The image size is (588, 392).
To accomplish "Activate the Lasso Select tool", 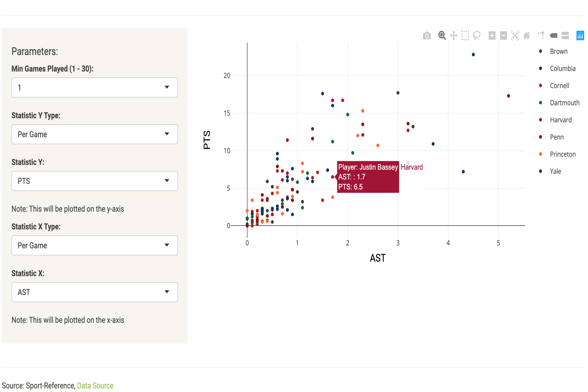I will click(x=477, y=36).
